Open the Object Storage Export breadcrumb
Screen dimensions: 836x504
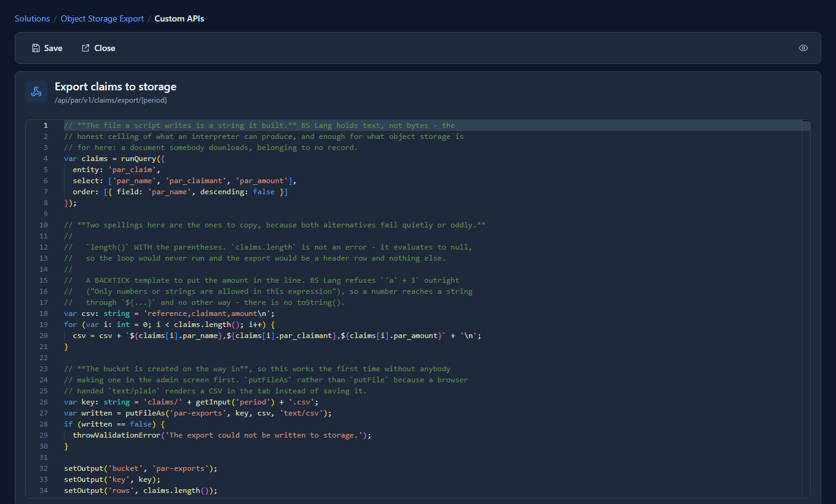coord(102,18)
